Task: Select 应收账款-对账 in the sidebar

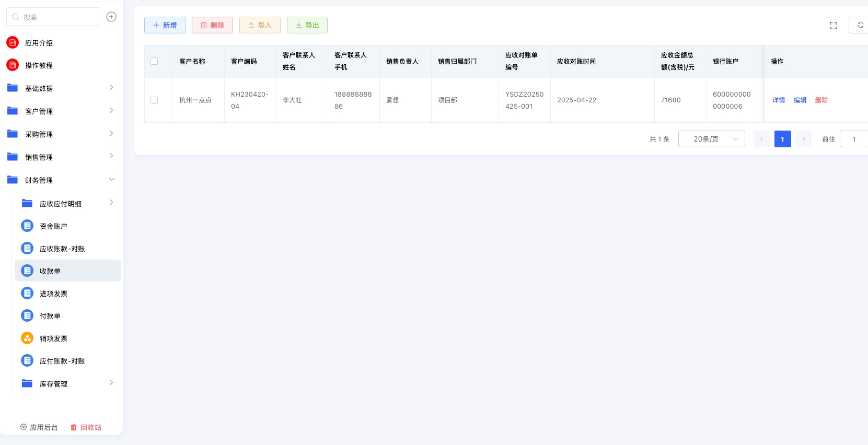Action: [62, 249]
